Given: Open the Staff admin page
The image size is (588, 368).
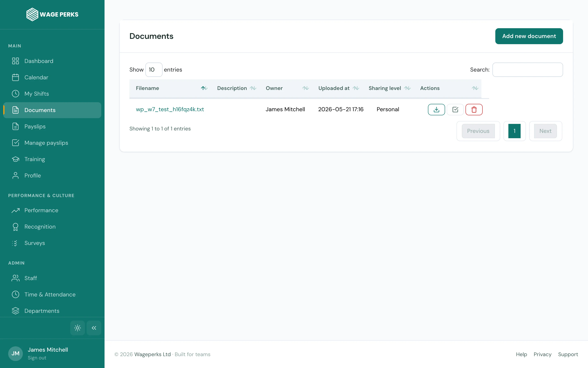Looking at the screenshot, I should [x=52, y=278].
